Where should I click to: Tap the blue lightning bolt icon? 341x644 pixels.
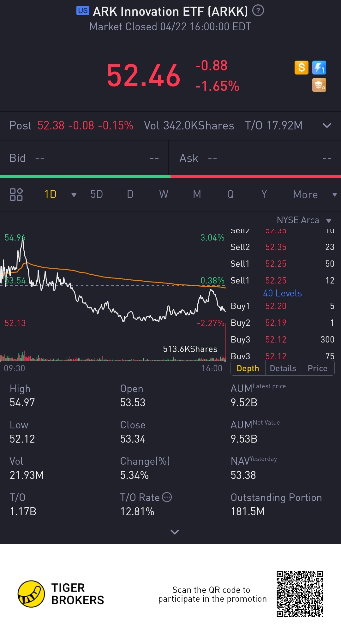pyautogui.click(x=319, y=68)
